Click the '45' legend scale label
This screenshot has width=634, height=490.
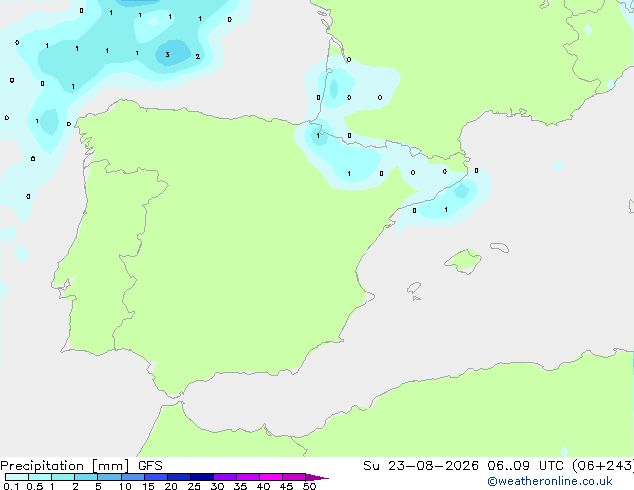(x=286, y=486)
